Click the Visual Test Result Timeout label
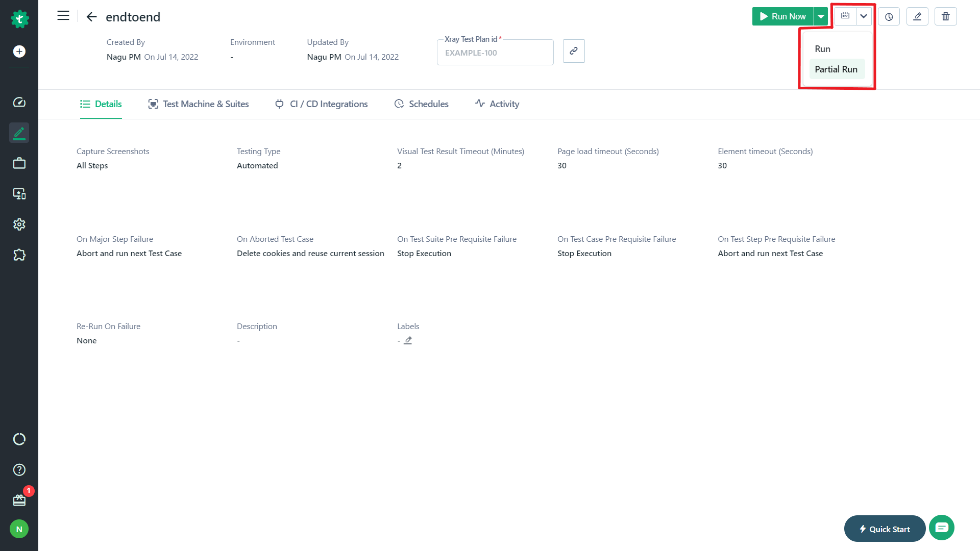980x551 pixels. [460, 152]
